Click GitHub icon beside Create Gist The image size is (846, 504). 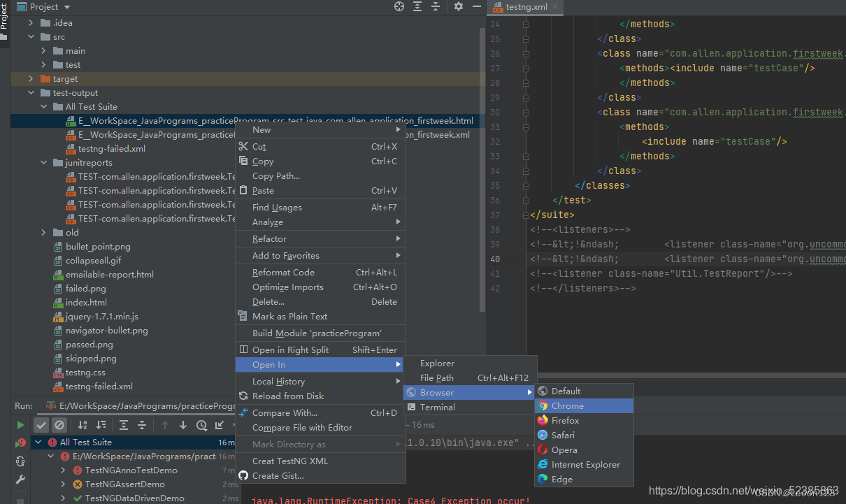(x=243, y=475)
